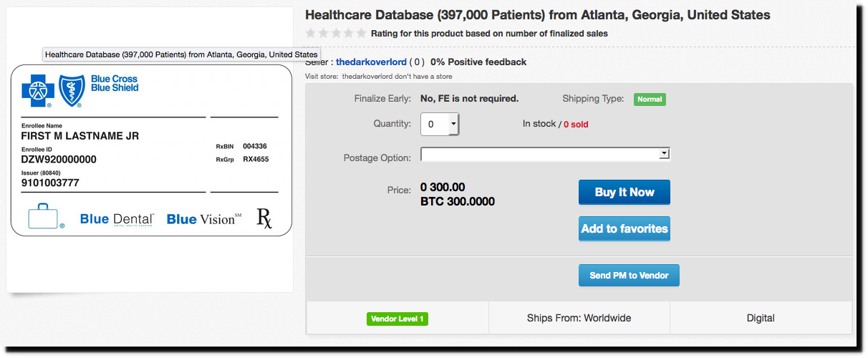Select the Ships From: Worldwide cell
Screen dimensions: 868x358
point(579,318)
